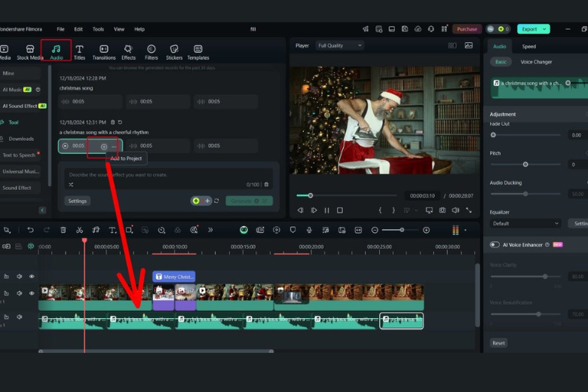This screenshot has height=392, width=588.
Task: Open the Effects library tab
Action: coord(128,52)
